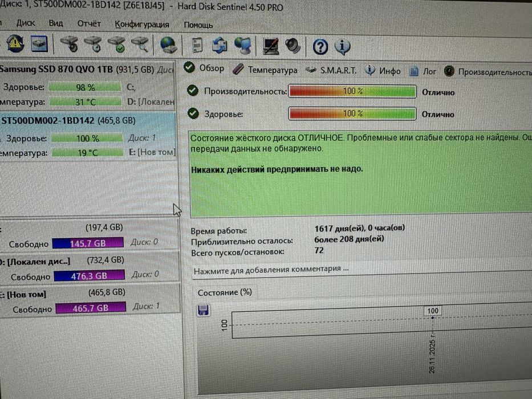Click the 476,3 GB free space bar
The height and width of the screenshot is (399, 532).
(89, 275)
